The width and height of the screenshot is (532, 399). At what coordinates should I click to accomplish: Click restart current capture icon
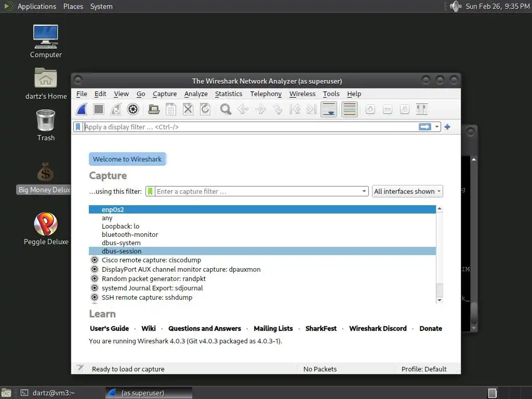tap(116, 109)
